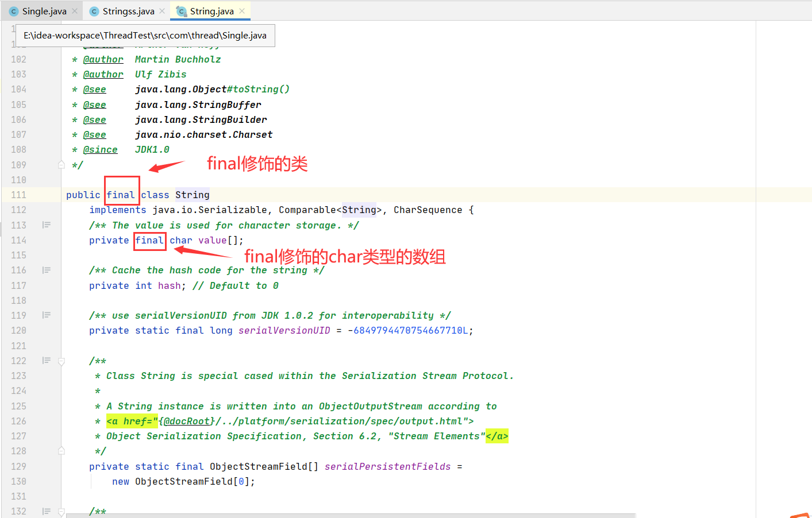Click @see tag for java.lang.StringBuffer
The image size is (812, 518).
[x=95, y=105]
